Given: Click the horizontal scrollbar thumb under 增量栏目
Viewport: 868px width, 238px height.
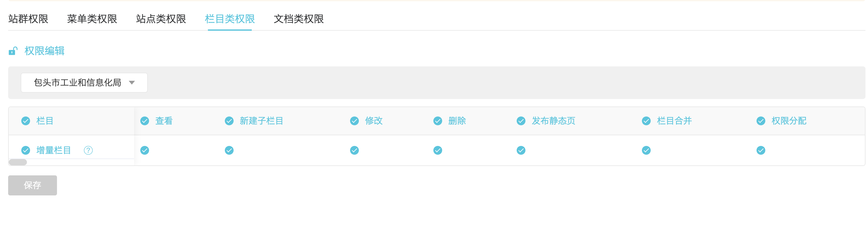Looking at the screenshot, I should point(18,162).
